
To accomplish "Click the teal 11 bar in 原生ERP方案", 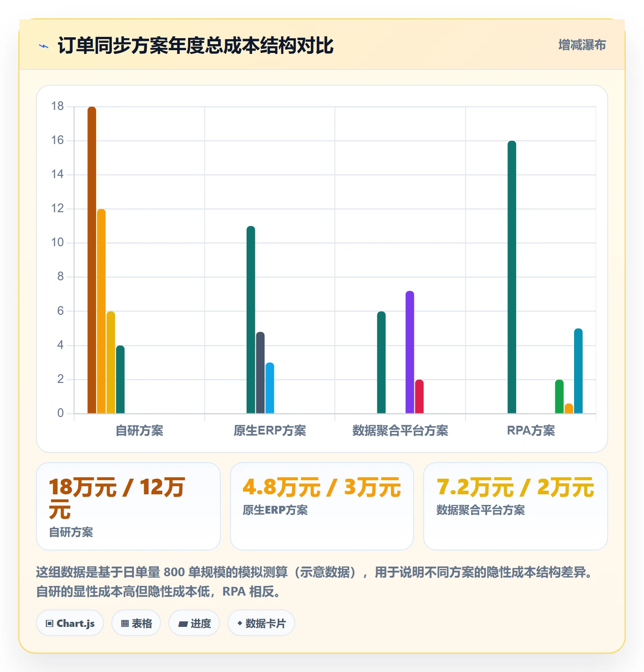I will coord(251,319).
